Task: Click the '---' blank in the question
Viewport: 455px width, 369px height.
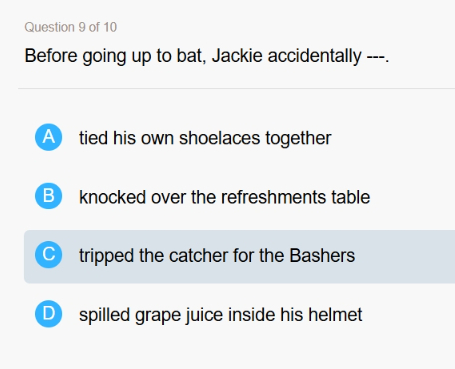Action: (376, 57)
